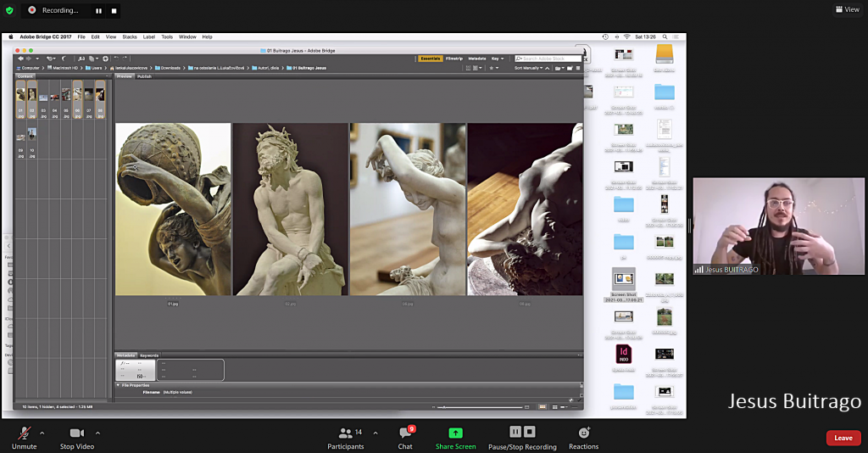The image size is (868, 453).
Task: Click the star rating filter icon
Action: 492,68
